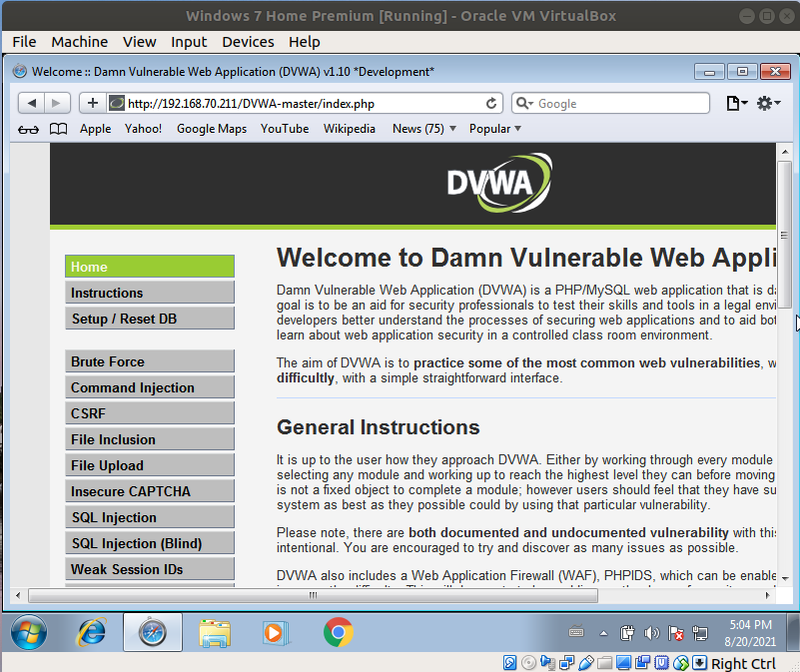The height and width of the screenshot is (672, 800).
Task: Open the Insecure CAPTCHA module
Action: pyautogui.click(x=150, y=491)
